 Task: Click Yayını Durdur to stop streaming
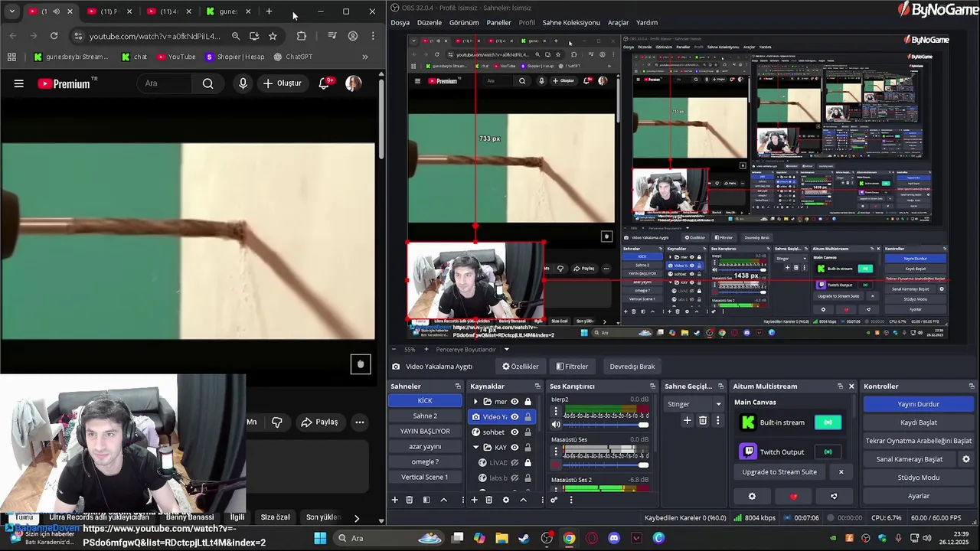click(x=919, y=404)
